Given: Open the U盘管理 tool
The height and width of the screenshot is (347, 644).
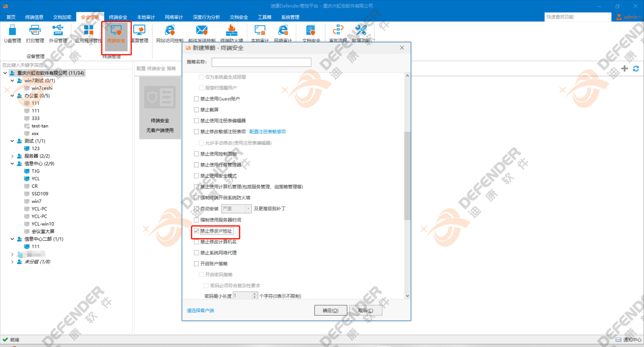Looking at the screenshot, I should pyautogui.click(x=12, y=34).
